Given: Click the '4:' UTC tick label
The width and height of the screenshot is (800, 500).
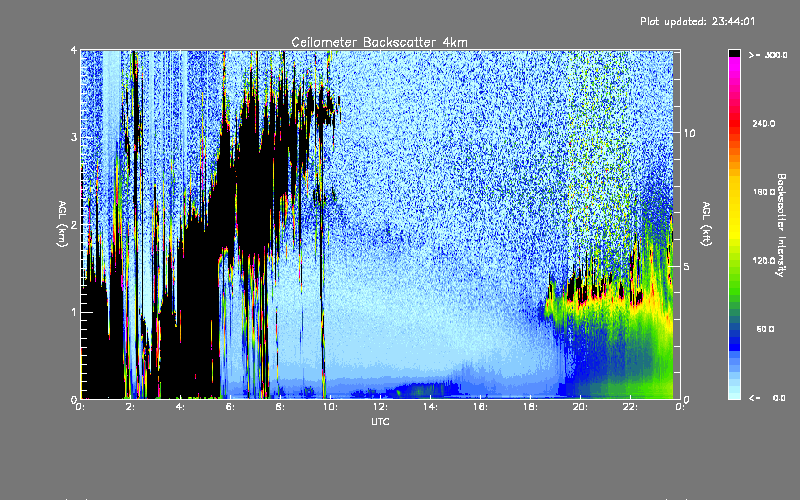Looking at the screenshot, I should [180, 407].
